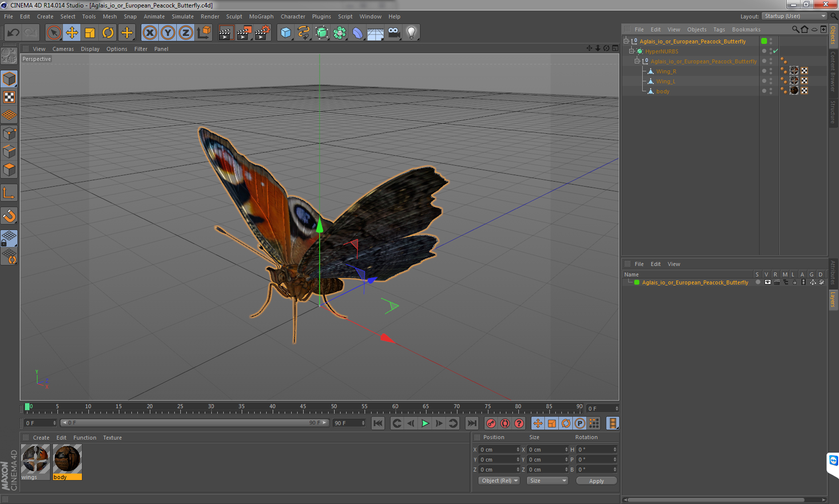The height and width of the screenshot is (504, 839).
Task: Switch to Model mode in left sidebar
Action: tap(9, 79)
